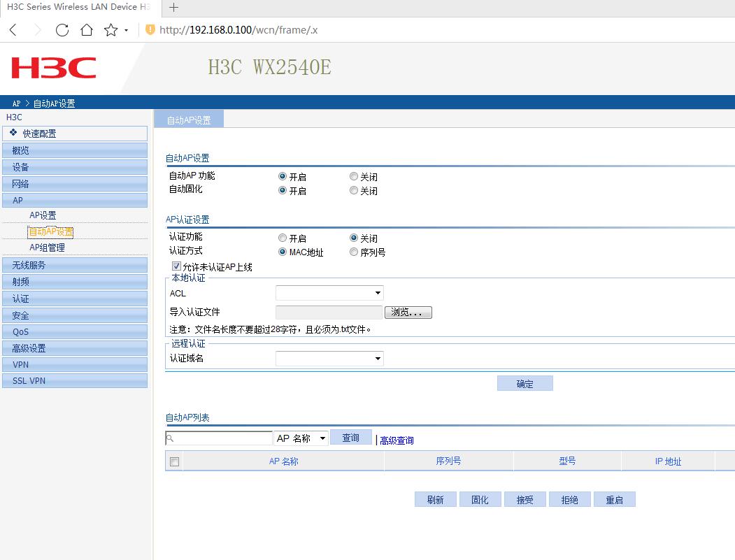
Task: Click the 浏览... file browse button
Action: pyautogui.click(x=408, y=313)
